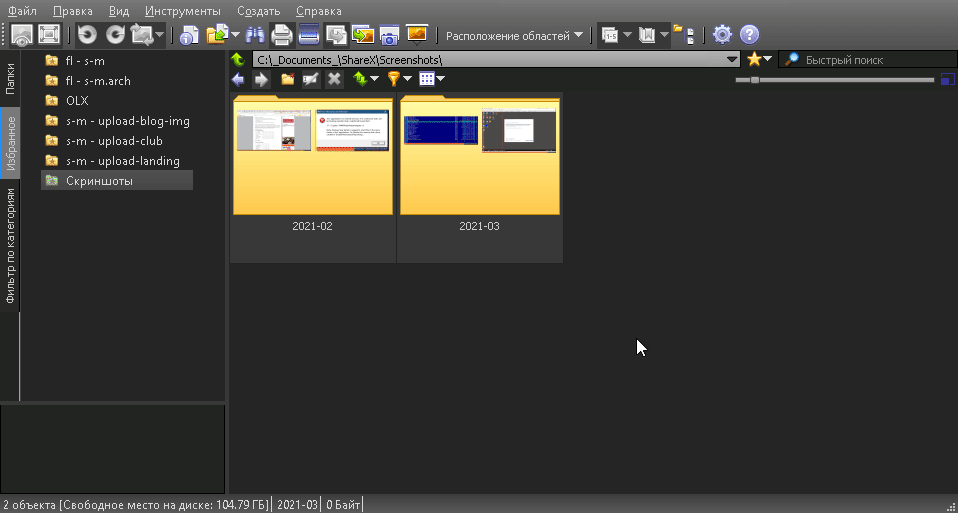
Task: Switch to Фильтр по категориям side tab
Action: pos(10,246)
